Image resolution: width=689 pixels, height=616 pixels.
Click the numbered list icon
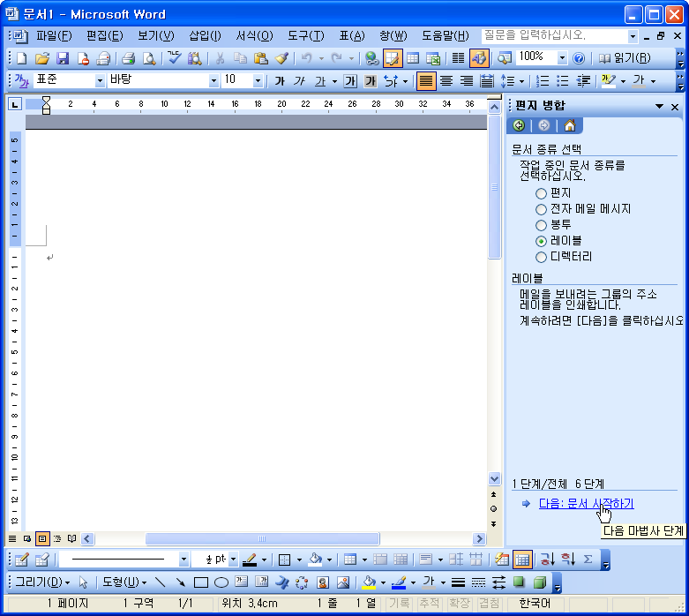543,81
